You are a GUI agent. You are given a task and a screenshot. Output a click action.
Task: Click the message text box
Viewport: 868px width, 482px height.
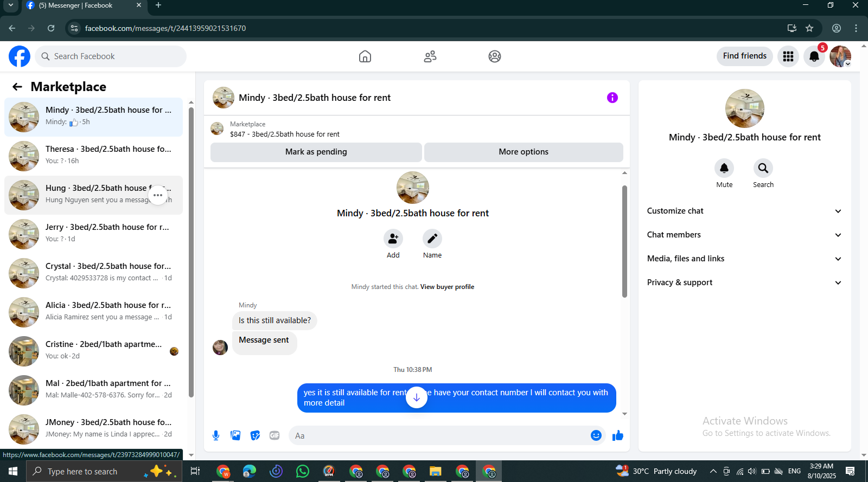(x=438, y=435)
